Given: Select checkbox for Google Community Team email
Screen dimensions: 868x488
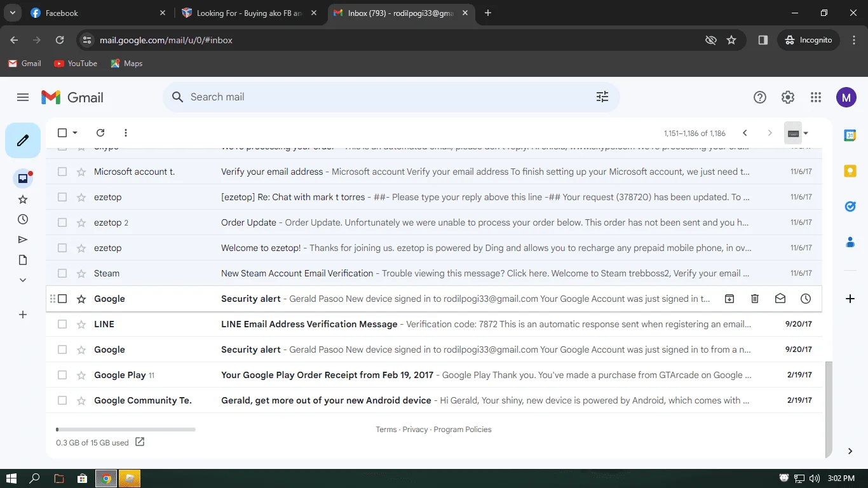Looking at the screenshot, I should (62, 400).
